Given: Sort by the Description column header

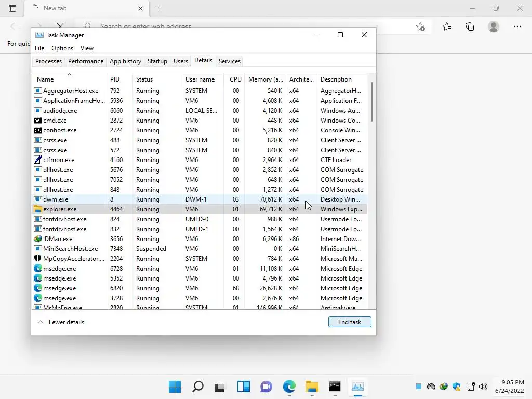Looking at the screenshot, I should pos(342,79).
